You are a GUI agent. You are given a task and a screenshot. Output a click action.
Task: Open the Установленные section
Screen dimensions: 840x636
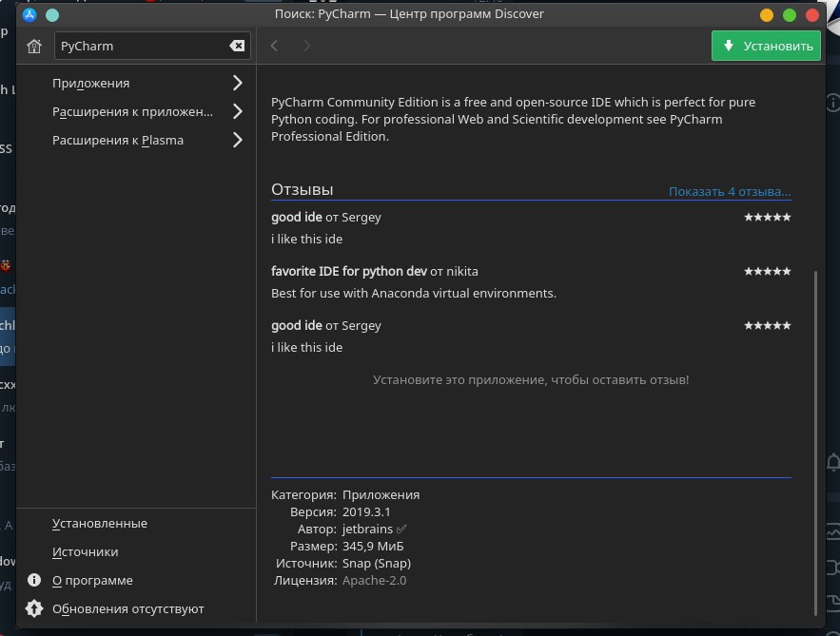[x=137, y=523]
